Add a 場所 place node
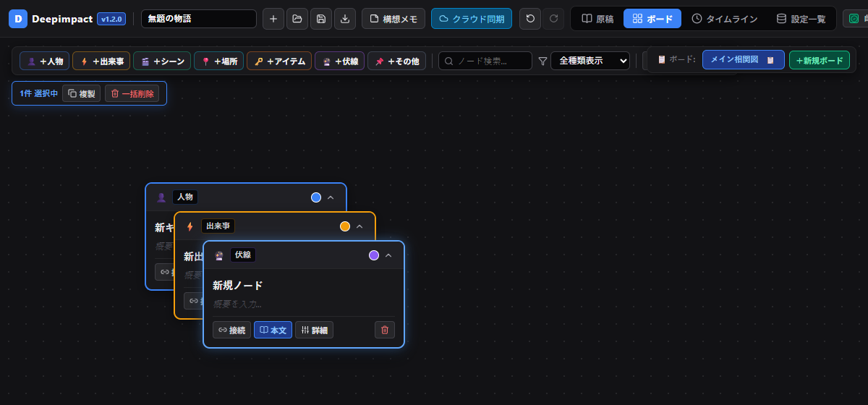 pos(218,61)
